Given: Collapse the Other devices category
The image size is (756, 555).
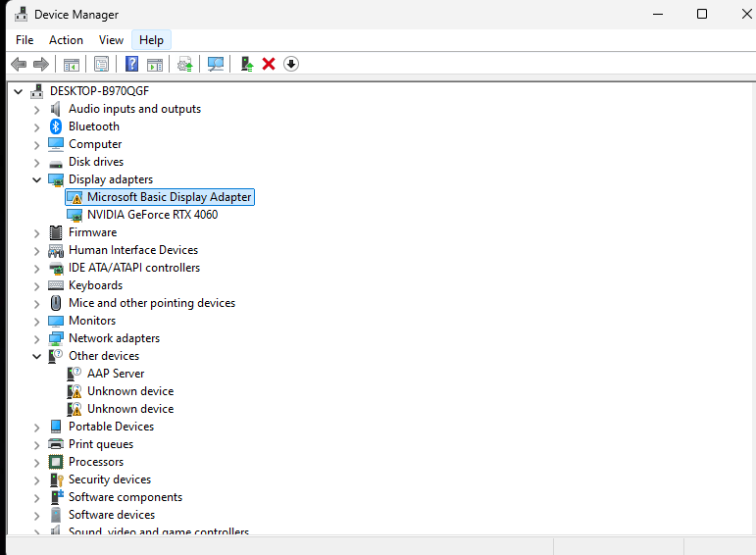Looking at the screenshot, I should (36, 356).
